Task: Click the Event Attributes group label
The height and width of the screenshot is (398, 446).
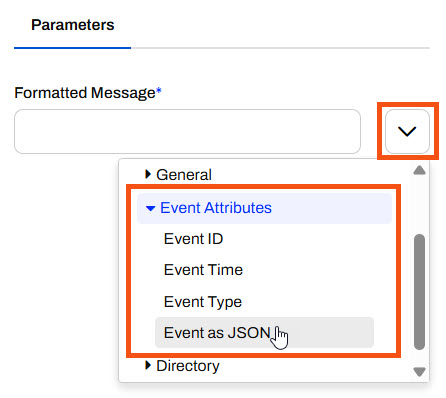Action: pyautogui.click(x=216, y=208)
